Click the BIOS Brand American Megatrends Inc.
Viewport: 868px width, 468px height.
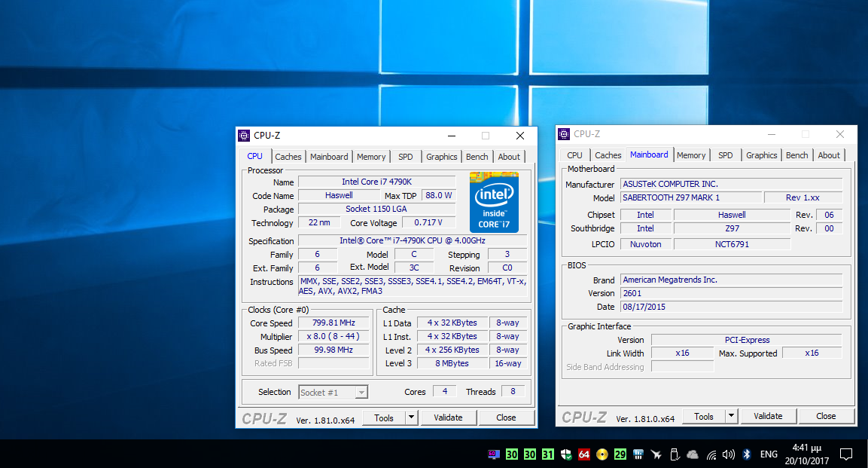pos(731,280)
